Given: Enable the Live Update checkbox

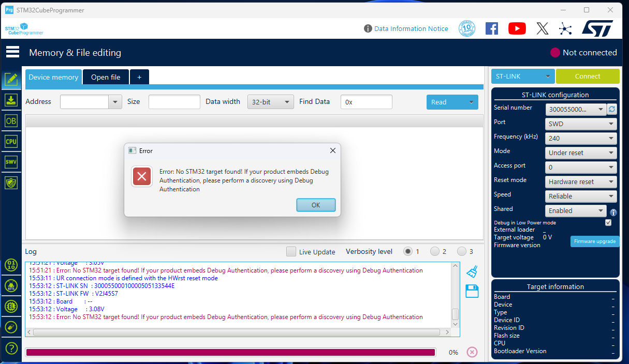Looking at the screenshot, I should [291, 252].
